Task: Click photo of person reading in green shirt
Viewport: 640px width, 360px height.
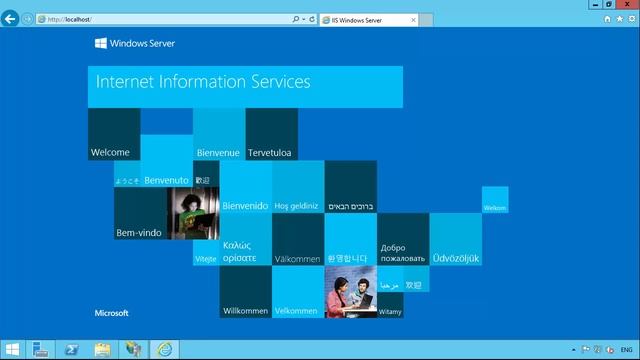Action: 193,213
